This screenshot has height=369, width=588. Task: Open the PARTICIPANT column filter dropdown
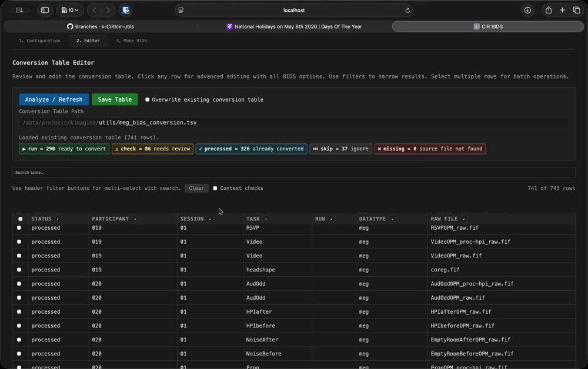[135, 219]
